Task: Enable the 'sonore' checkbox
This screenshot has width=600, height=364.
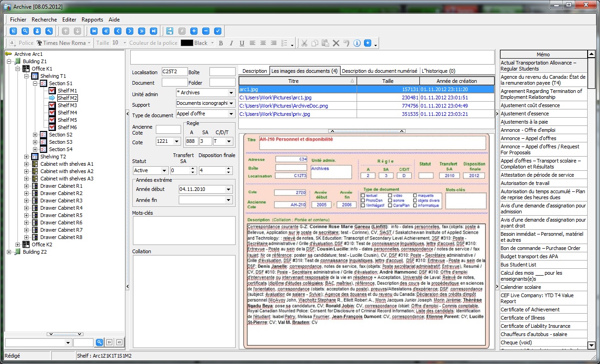Action: (389, 201)
